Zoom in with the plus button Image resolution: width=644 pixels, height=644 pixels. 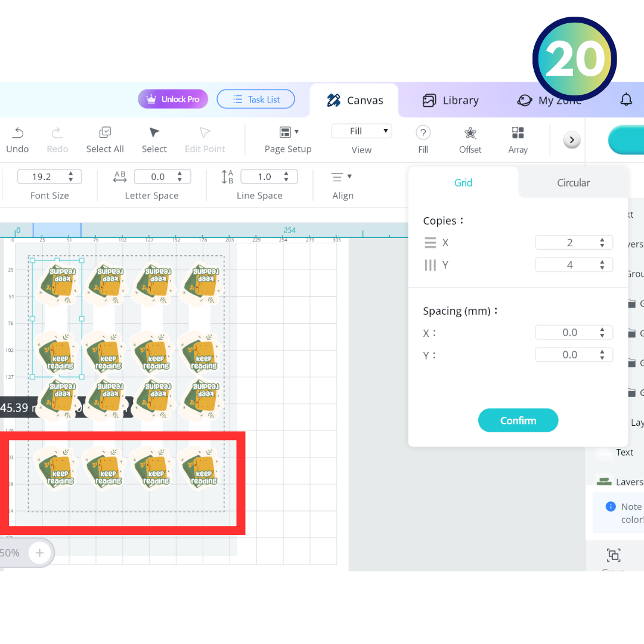39,553
